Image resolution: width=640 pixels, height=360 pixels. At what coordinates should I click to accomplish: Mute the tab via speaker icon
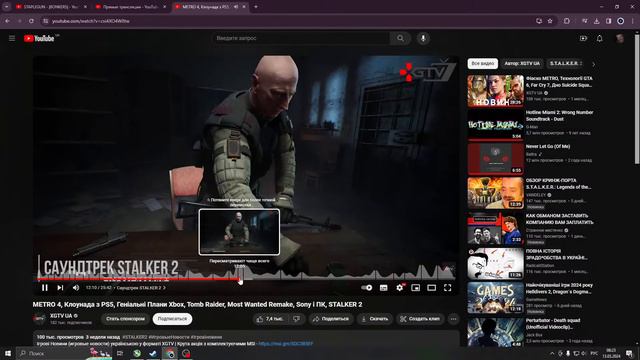(236, 7)
